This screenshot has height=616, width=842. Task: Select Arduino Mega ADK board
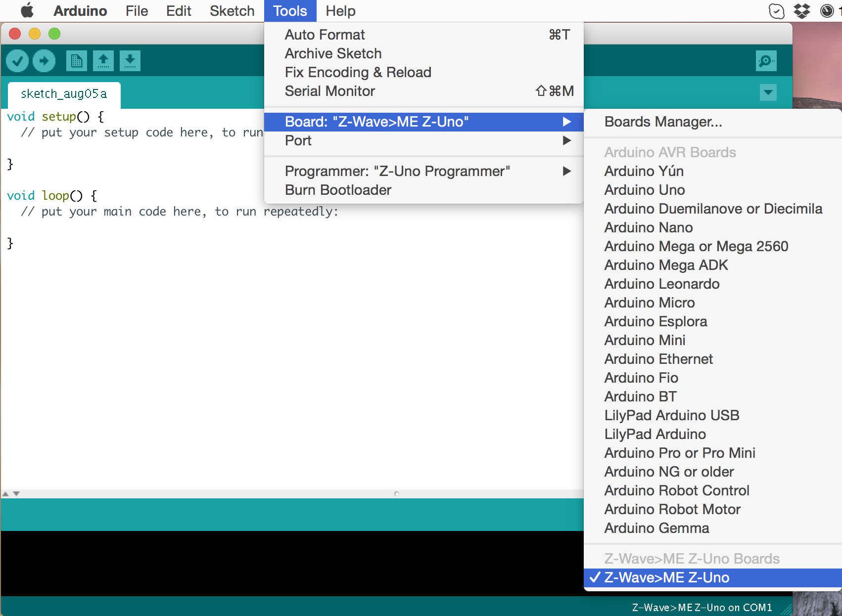[713, 265]
